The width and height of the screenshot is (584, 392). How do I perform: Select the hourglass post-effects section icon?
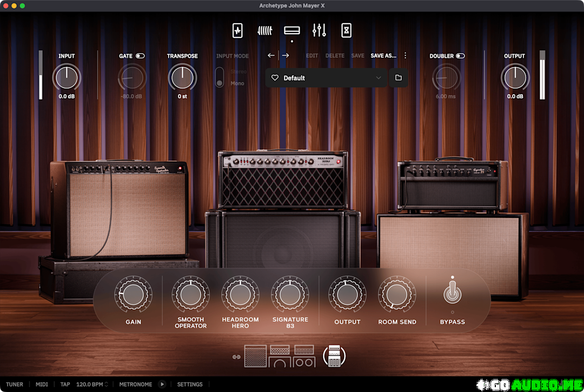[346, 31]
